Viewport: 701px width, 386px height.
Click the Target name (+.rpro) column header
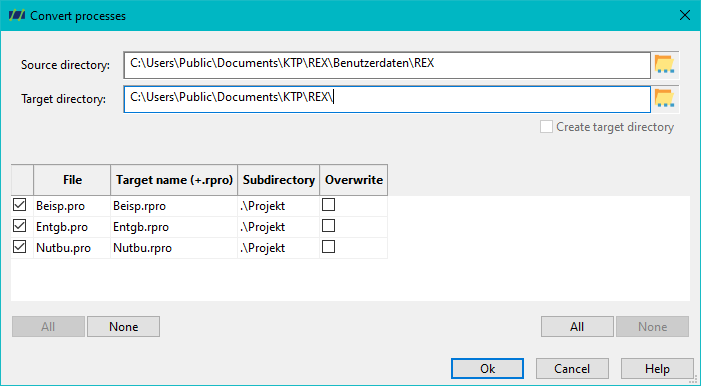click(x=174, y=180)
